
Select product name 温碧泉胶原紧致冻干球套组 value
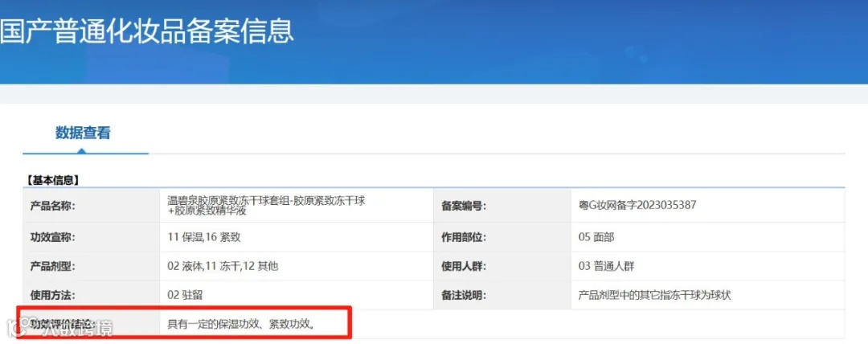(266, 206)
